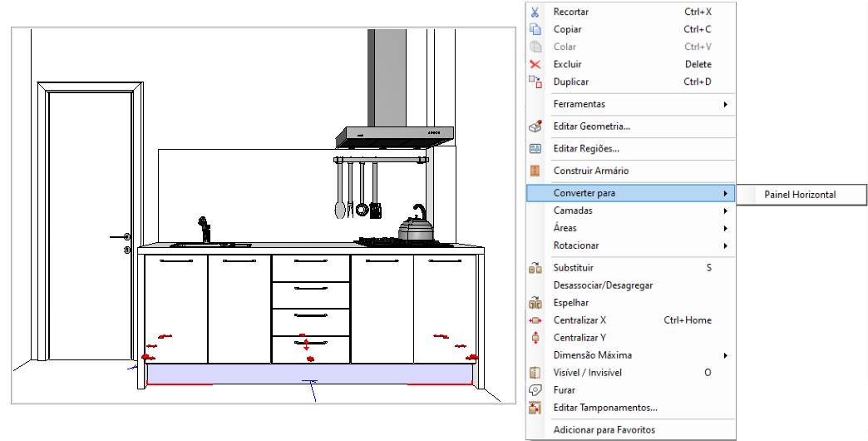
Task: Click the sink faucet in the drawing
Action: click(205, 230)
